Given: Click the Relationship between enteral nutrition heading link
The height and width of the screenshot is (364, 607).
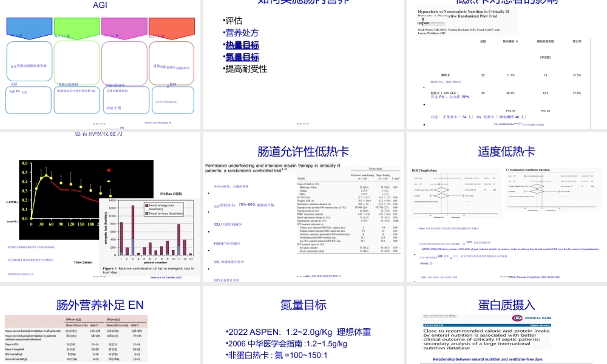Looking at the screenshot, I should click(x=488, y=360).
